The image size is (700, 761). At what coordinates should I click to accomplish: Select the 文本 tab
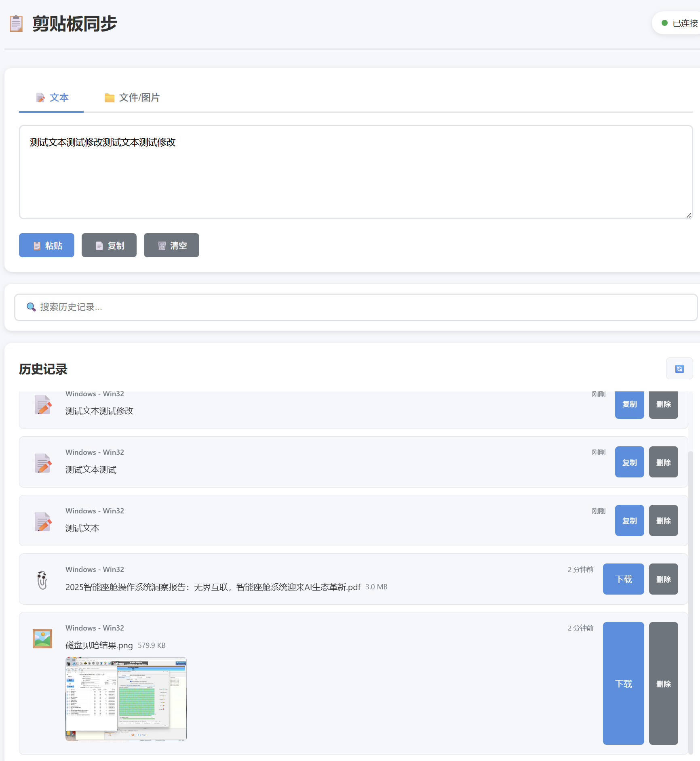point(52,98)
